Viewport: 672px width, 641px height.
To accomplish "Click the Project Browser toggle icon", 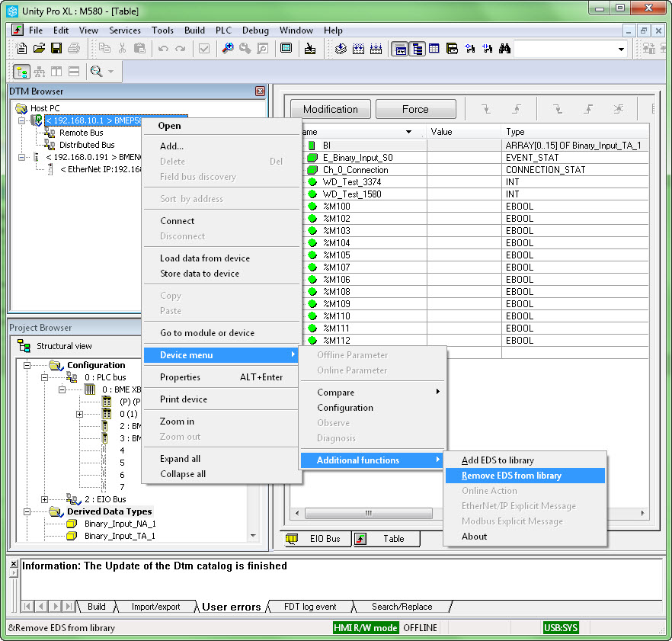I will pos(400,49).
